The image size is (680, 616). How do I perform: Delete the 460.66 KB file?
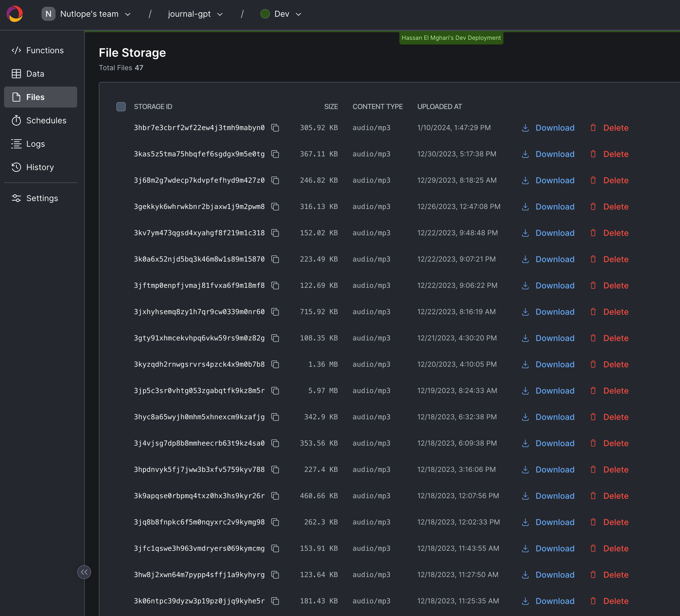pyautogui.click(x=609, y=496)
